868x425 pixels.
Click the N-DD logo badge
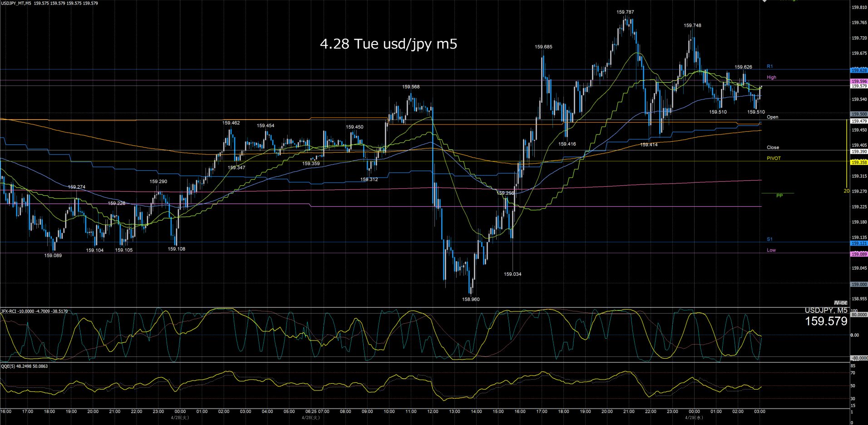(841, 303)
